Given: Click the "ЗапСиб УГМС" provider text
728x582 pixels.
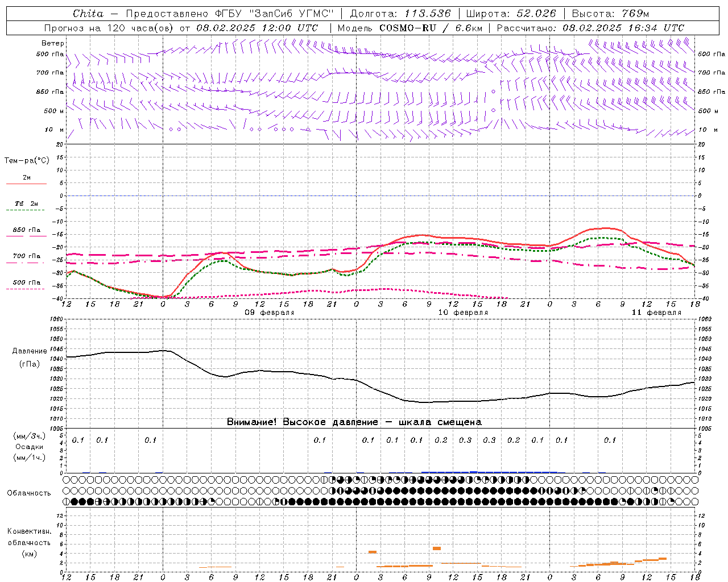Looking at the screenshot, I should 291,14.
